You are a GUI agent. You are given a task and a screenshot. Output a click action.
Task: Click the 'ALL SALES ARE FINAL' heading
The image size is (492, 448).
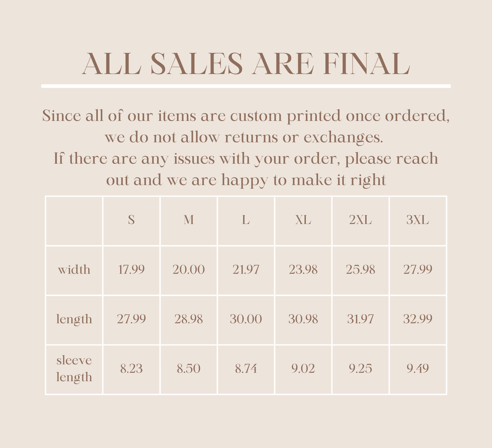(x=246, y=64)
